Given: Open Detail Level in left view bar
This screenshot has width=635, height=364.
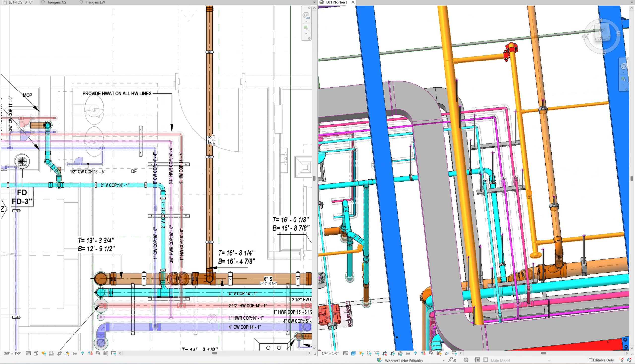Looking at the screenshot, I should [x=28, y=353].
